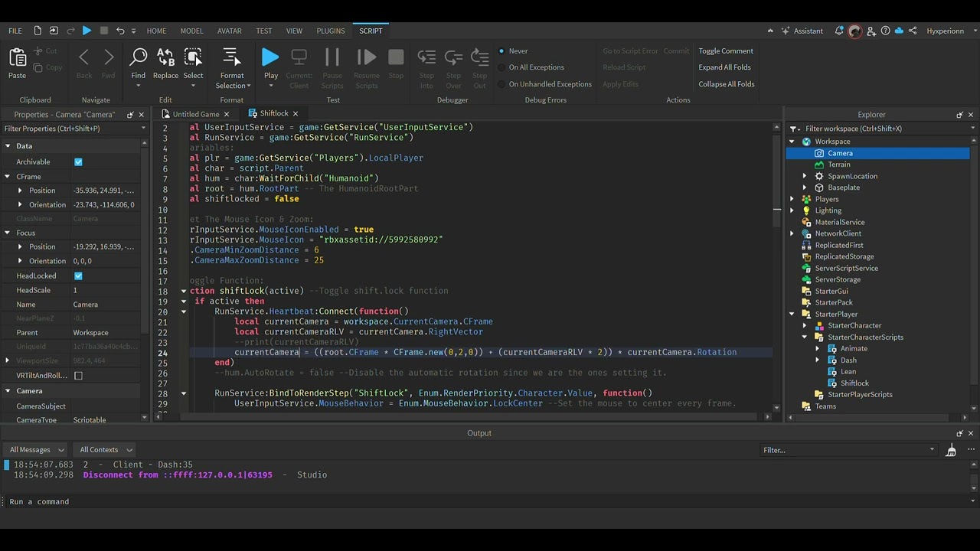
Task: Click the quick access run arrow
Action: coord(87,31)
